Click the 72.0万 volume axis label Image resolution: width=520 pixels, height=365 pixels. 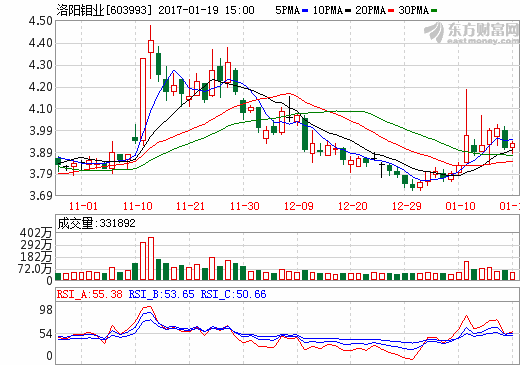click(x=35, y=268)
